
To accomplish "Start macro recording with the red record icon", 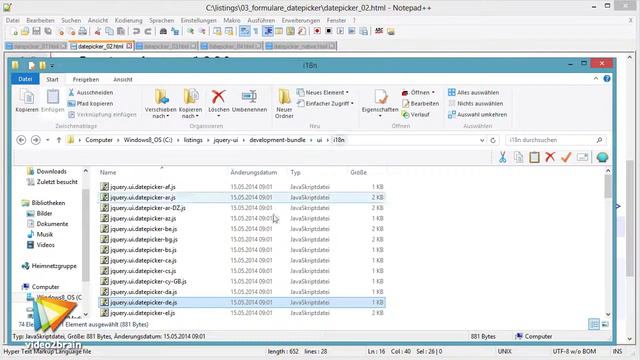I will [x=317, y=31].
